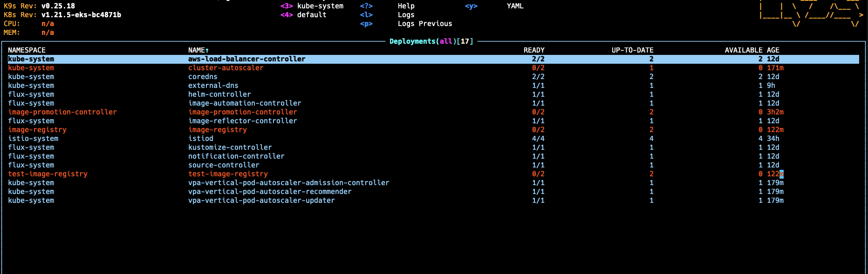Click image-promotion-controller in the NAME column
Viewport: 868px width, 274px height.
coord(242,112)
